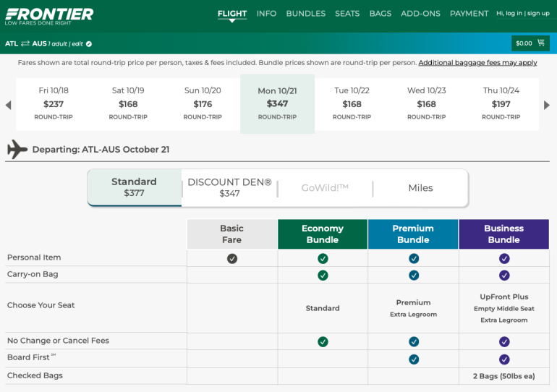Choose the Business Bundle column header
Viewport: 557px width, 392px height.
(x=503, y=234)
